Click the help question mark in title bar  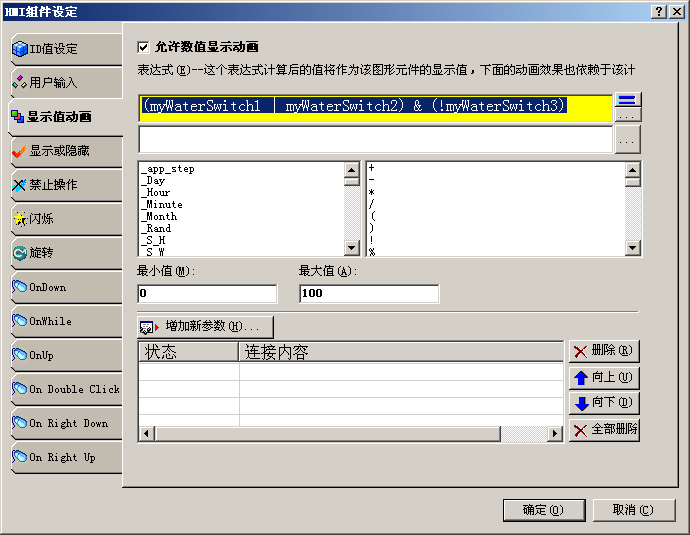coord(659,11)
